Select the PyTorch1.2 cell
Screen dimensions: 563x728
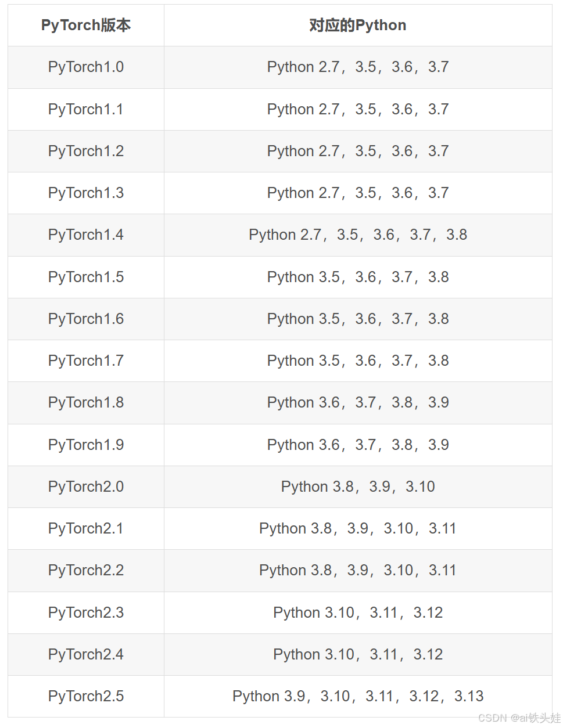coord(86,152)
